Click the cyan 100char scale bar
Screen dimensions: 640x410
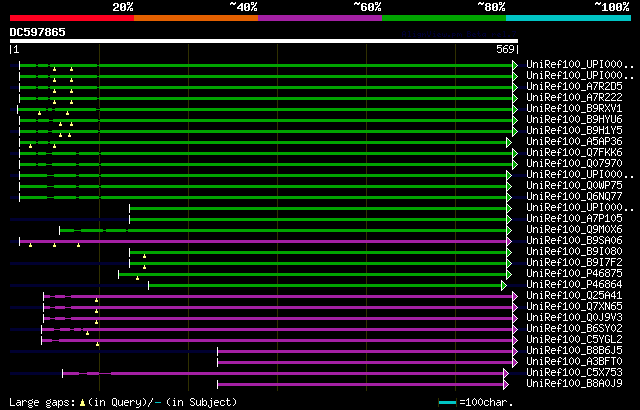447,403
